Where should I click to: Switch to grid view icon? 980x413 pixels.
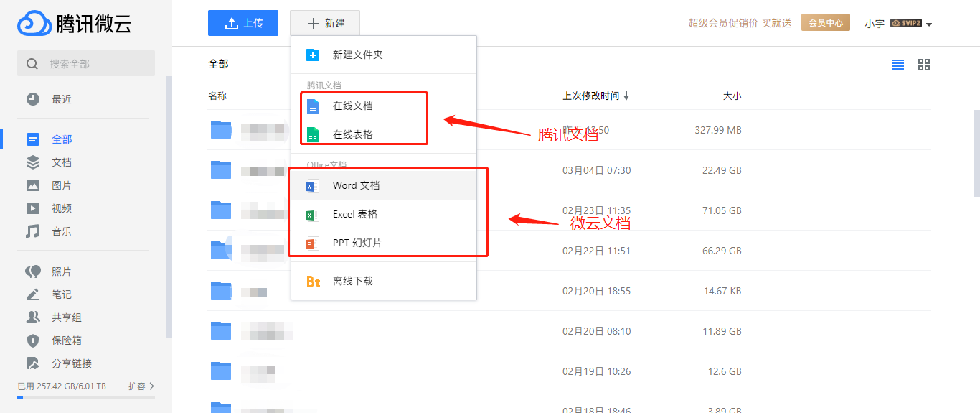[924, 65]
